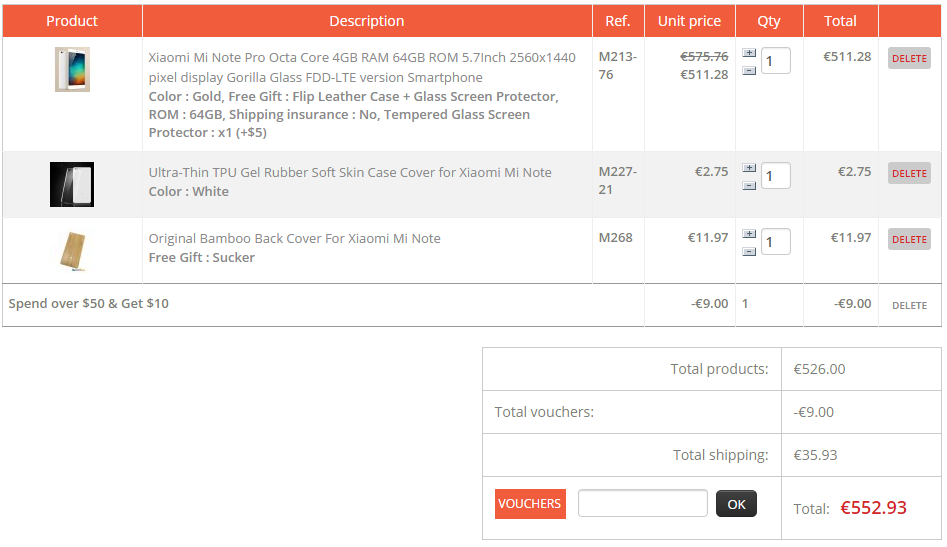This screenshot has width=947, height=547.
Task: Delete the Spend over $50 voucher
Action: coord(909,306)
